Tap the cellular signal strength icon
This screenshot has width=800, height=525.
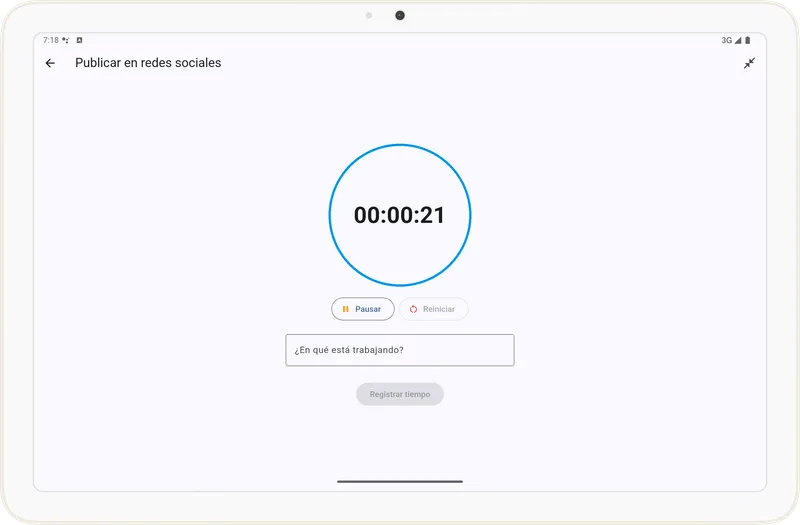coord(738,41)
